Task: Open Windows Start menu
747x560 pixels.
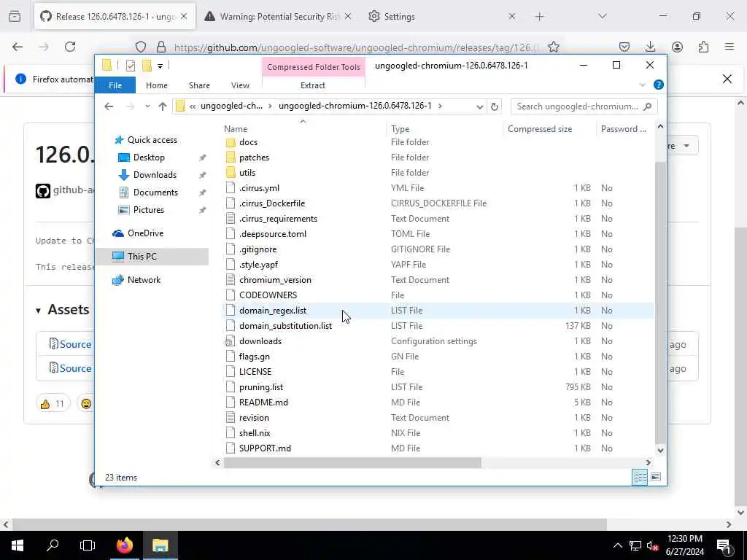Action: coord(18,545)
